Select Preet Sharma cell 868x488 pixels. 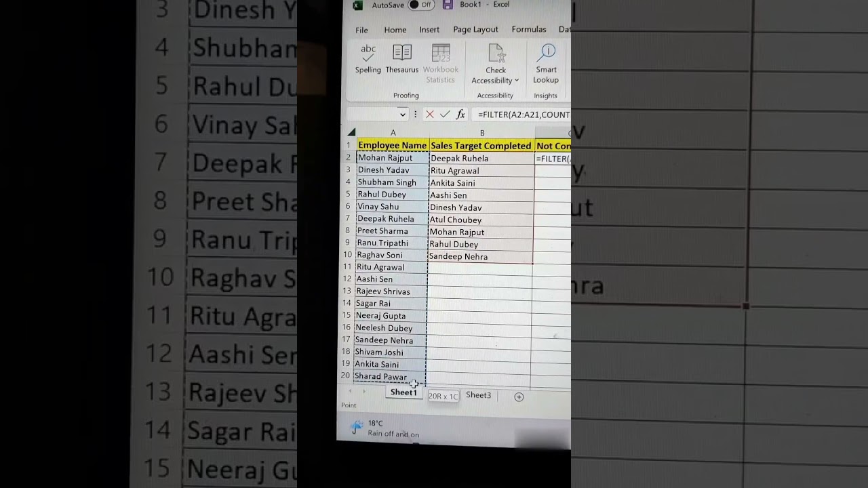[x=391, y=230]
